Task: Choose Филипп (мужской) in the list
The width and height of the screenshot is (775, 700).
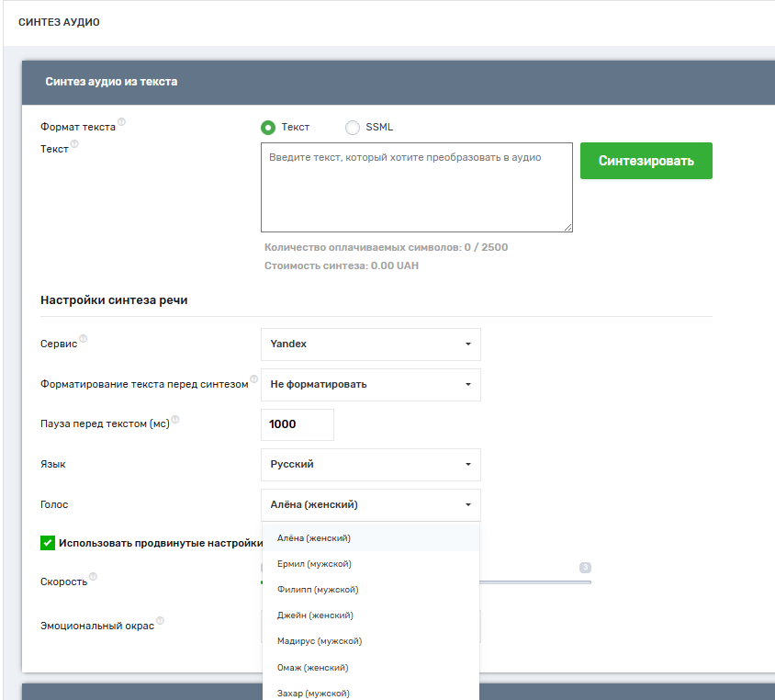Action: [318, 590]
